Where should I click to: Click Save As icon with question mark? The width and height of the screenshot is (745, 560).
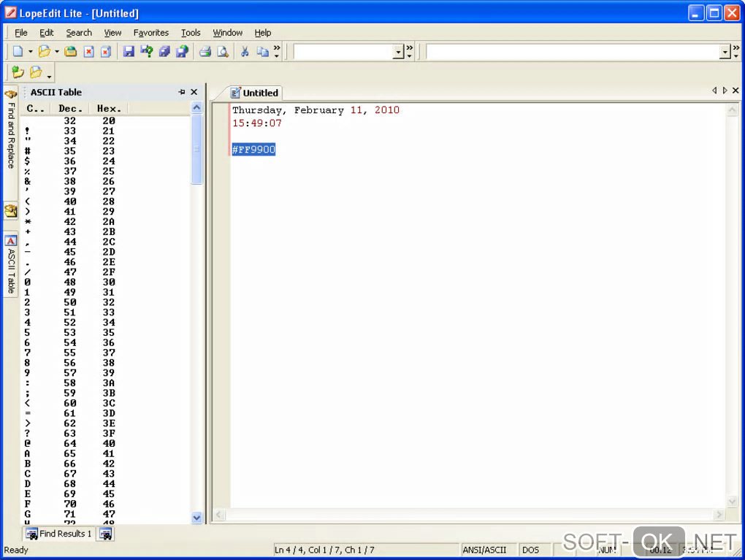click(147, 51)
